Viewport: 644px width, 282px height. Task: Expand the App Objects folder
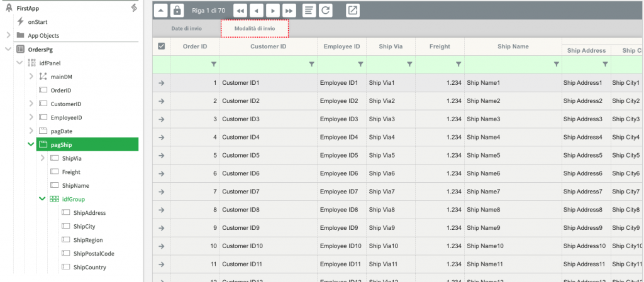8,35
